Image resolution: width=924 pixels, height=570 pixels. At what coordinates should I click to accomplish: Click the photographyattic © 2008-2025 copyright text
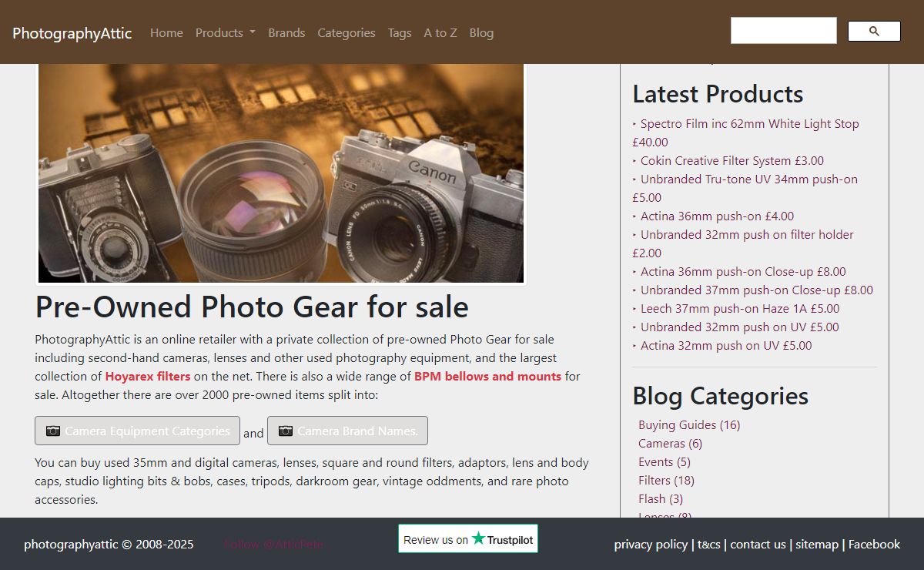(x=109, y=544)
